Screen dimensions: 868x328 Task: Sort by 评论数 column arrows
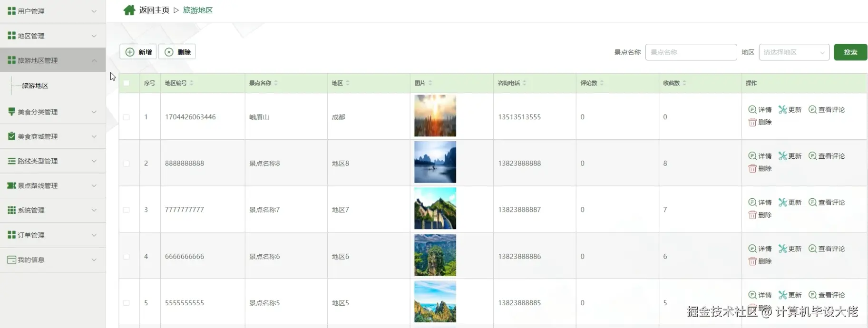(x=602, y=83)
